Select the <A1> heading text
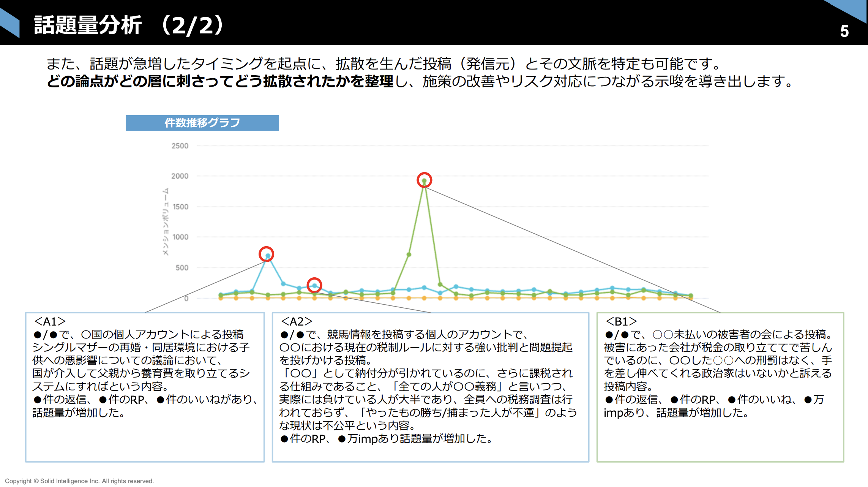Viewport: 868px width, 487px height. pos(50,321)
